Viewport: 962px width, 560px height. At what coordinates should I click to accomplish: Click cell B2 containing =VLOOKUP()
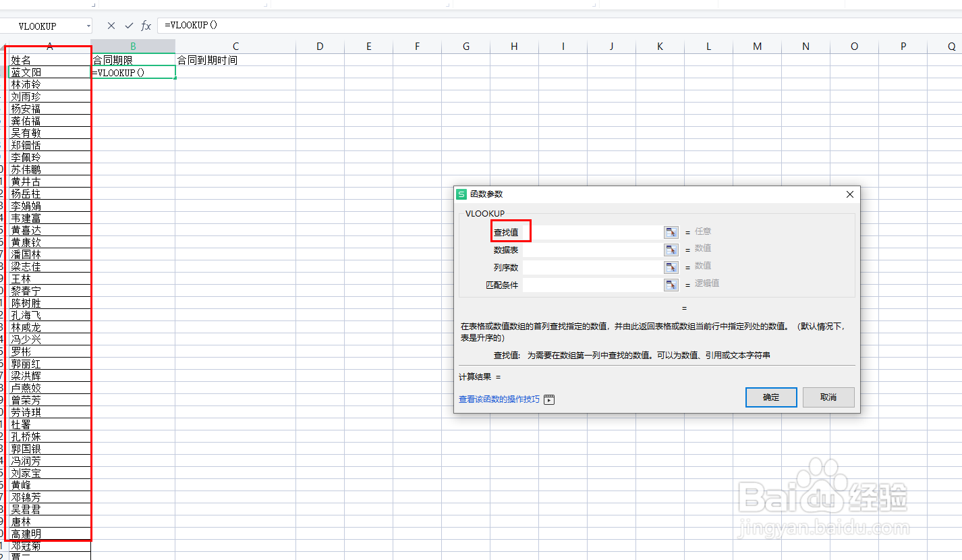coord(133,72)
